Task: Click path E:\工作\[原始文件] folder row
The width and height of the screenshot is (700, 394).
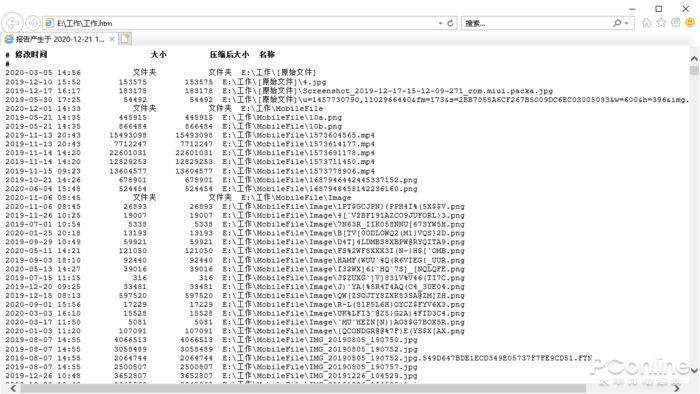Action: click(279, 73)
